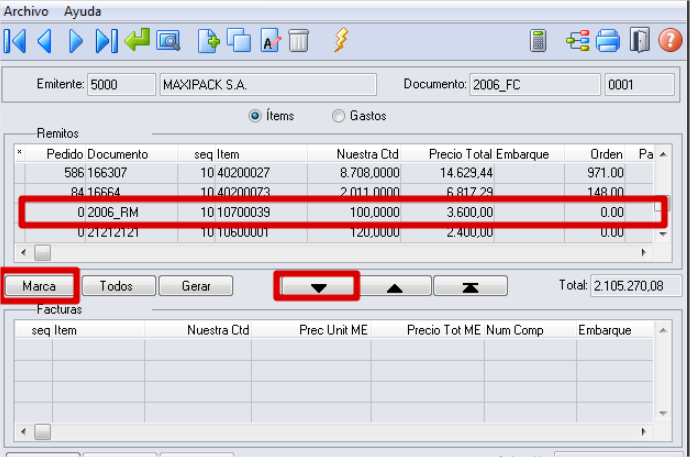Screen dimensions: 690x457
Task: Select Remitos row with document 166307
Action: point(334,172)
